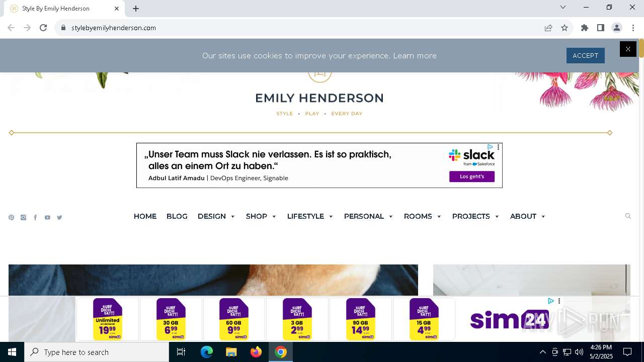644x362 pixels.
Task: Click the Slack logo in the ad
Action: pos(472,157)
